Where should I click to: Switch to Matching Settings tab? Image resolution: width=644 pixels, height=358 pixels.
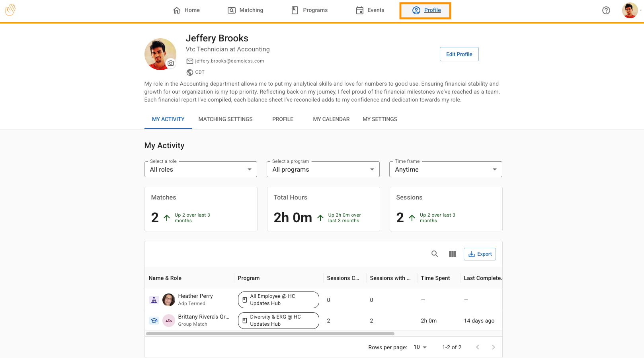coord(225,119)
